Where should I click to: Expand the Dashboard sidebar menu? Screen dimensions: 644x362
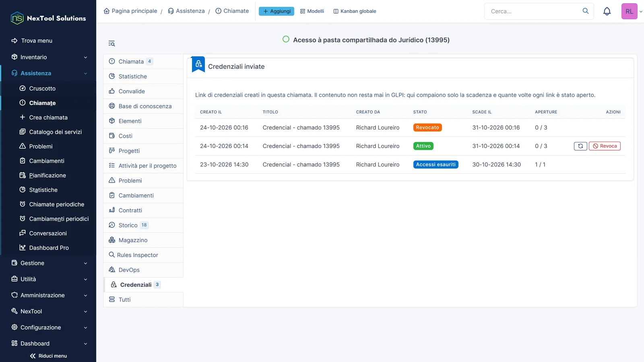[x=48, y=343]
